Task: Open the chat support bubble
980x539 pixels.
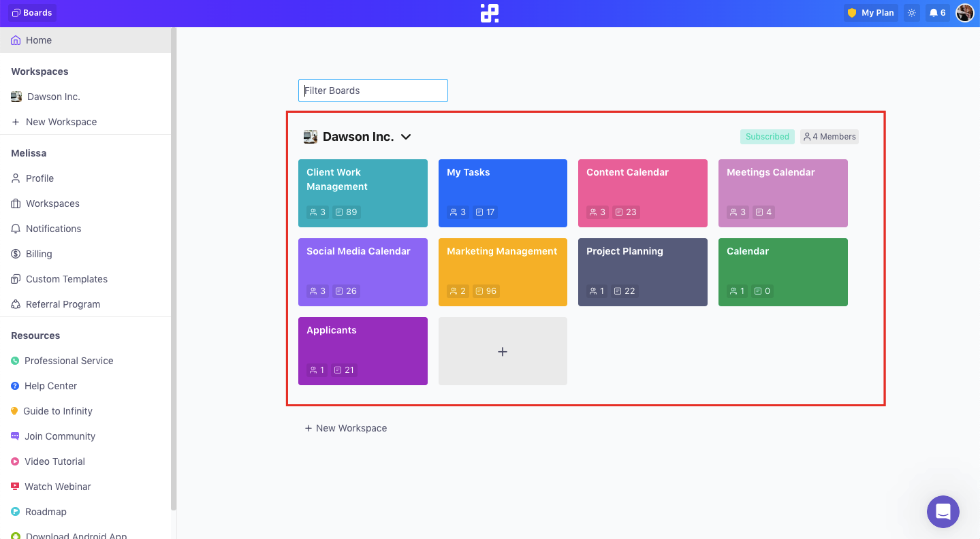Action: [943, 511]
